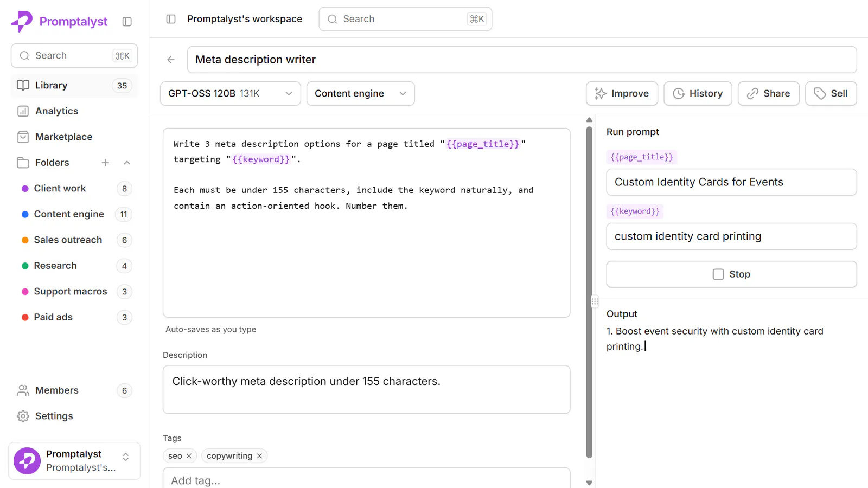
Task: Open Analytics page
Action: tap(74, 111)
